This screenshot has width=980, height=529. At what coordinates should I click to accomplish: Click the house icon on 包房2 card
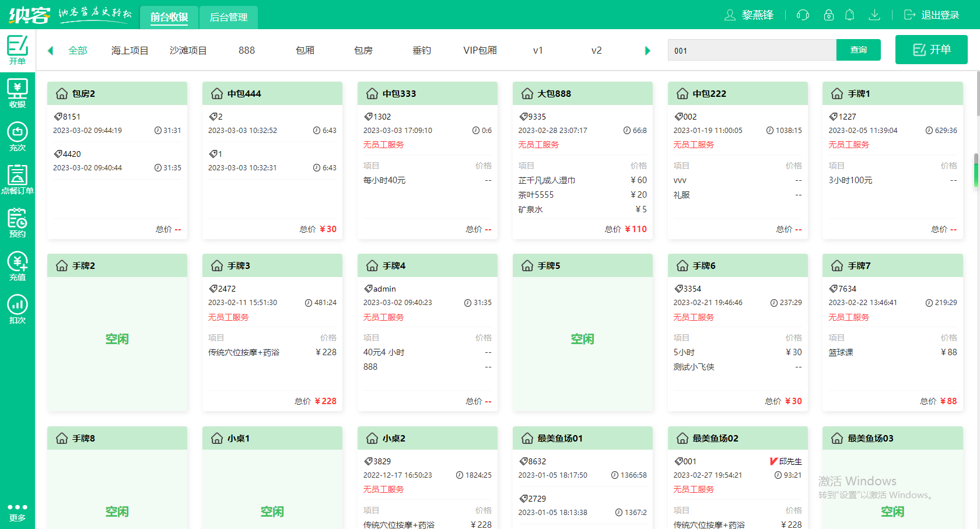pyautogui.click(x=62, y=93)
